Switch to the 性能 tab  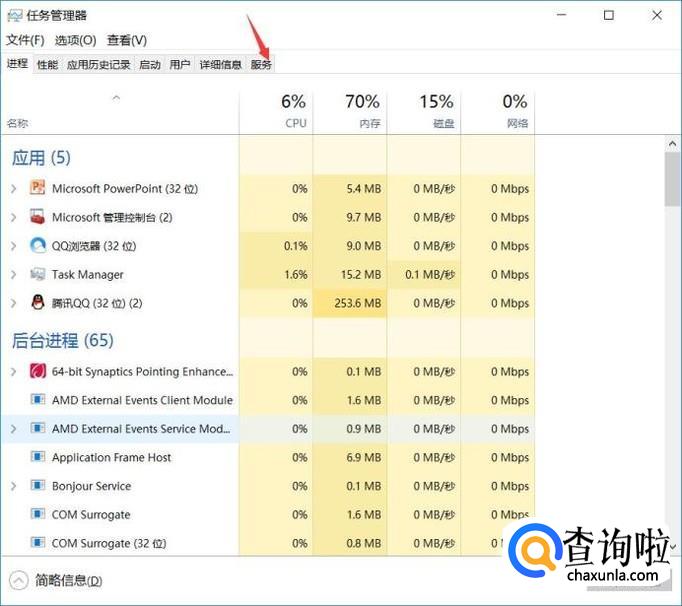[x=47, y=64]
